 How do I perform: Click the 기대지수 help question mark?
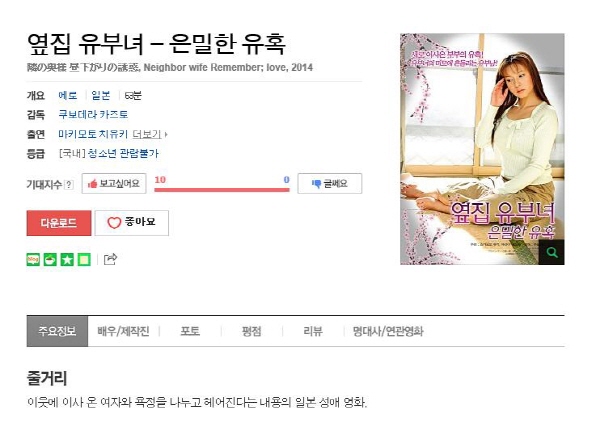[x=68, y=185]
